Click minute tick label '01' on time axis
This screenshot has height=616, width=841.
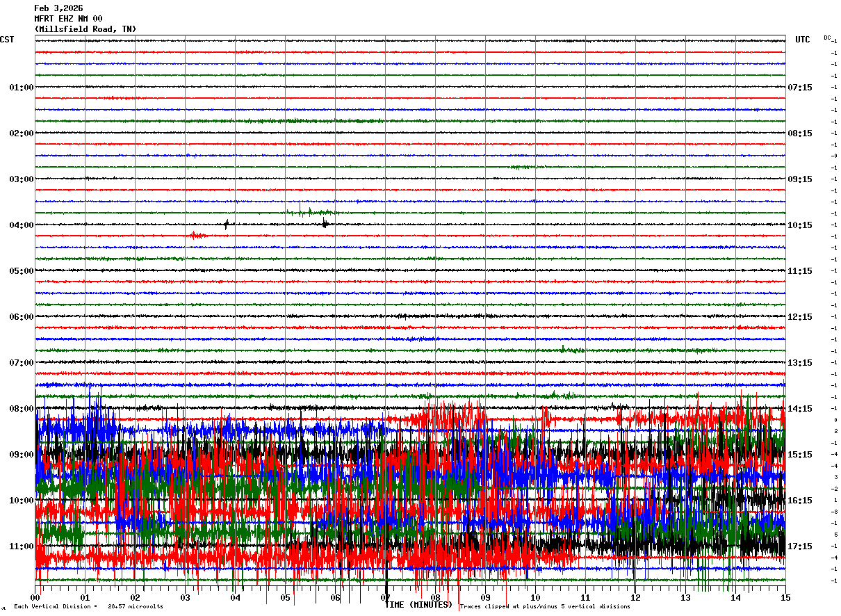click(85, 598)
